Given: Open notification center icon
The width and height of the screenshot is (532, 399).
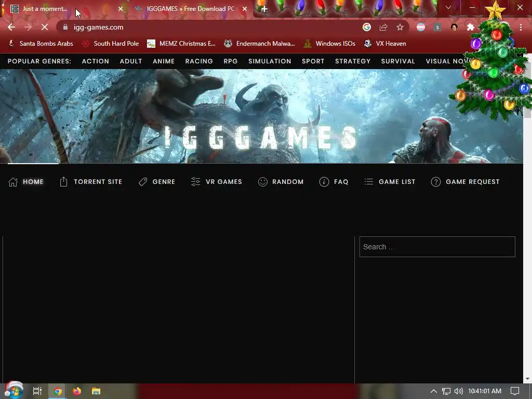Looking at the screenshot, I should click(515, 391).
